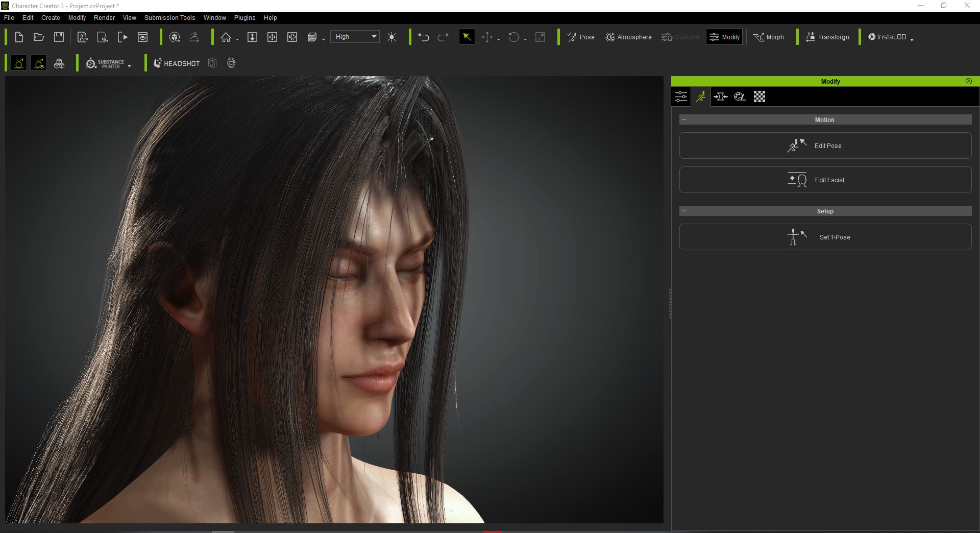Click the 3D box display mode icon
The width and height of the screenshot is (980, 533).
[312, 37]
